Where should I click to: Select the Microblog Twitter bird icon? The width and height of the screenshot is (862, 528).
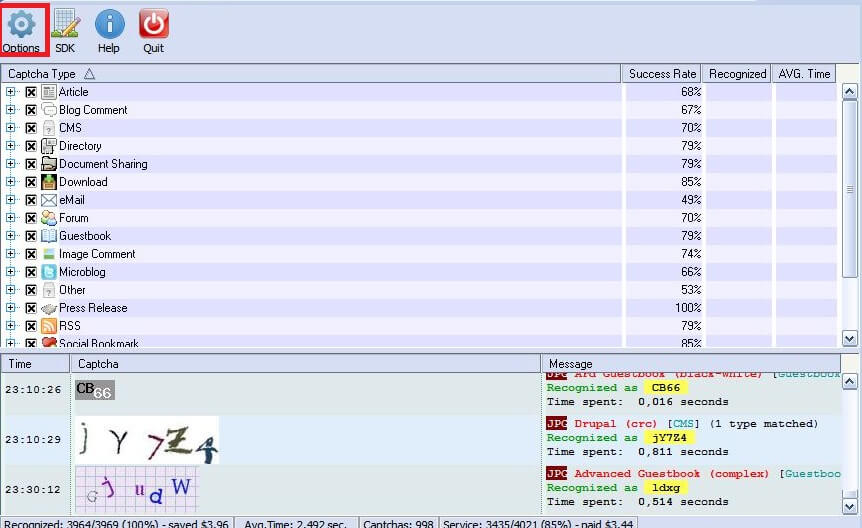pos(49,272)
